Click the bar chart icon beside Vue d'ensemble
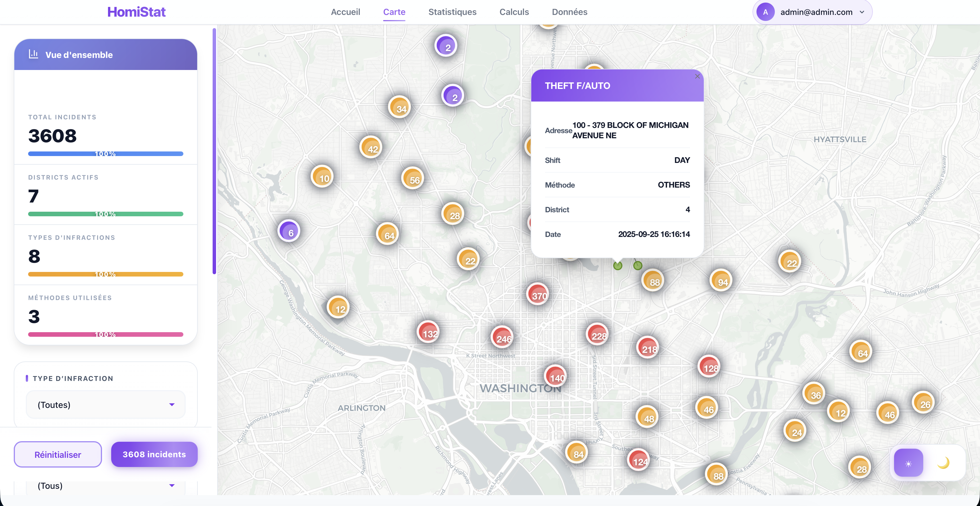Screen dimensions: 980x506 tap(34, 55)
